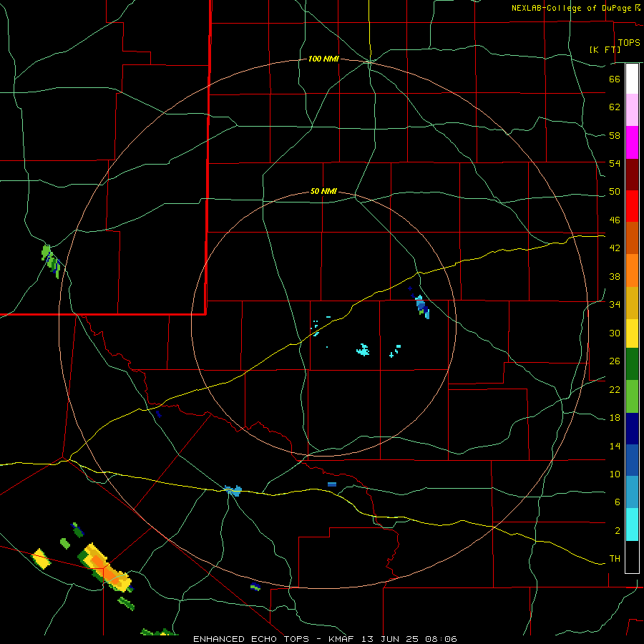Click the medium blue legend swatch near 10
This screenshot has height=644, width=644.
(x=632, y=460)
